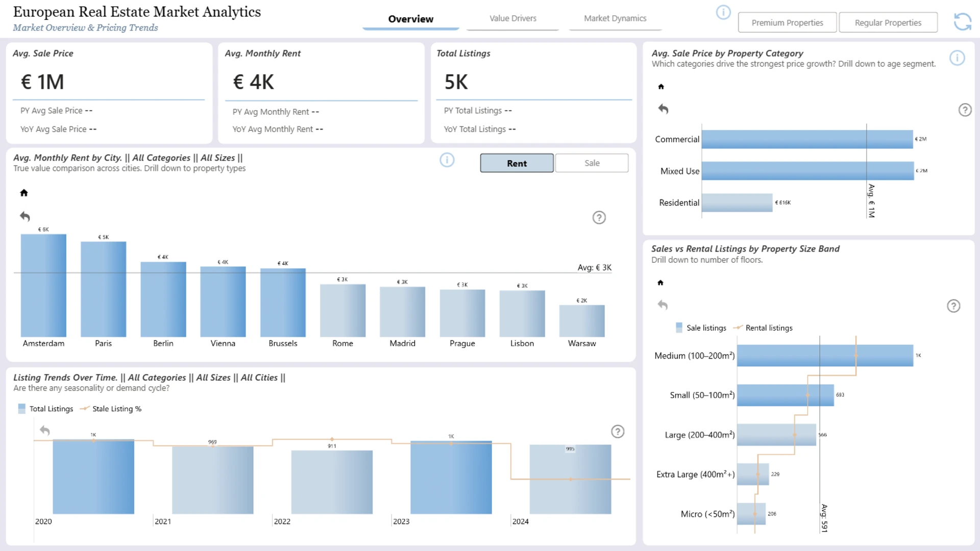The height and width of the screenshot is (551, 980).
Task: Click the refresh icon in header
Action: click(962, 22)
